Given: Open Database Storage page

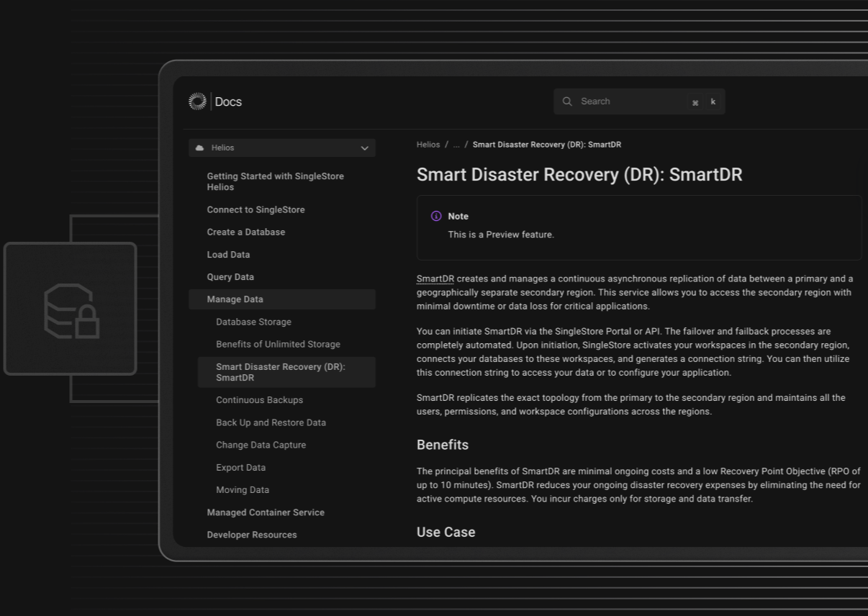Looking at the screenshot, I should 253,322.
